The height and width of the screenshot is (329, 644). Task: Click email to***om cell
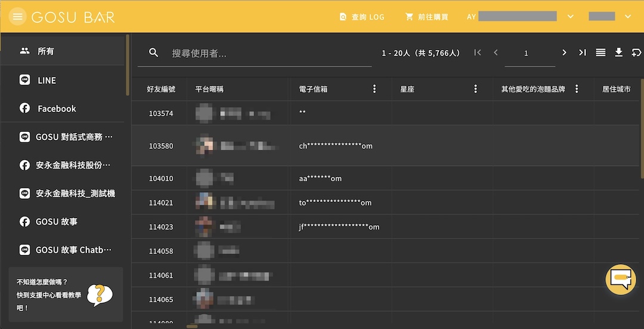tap(335, 203)
